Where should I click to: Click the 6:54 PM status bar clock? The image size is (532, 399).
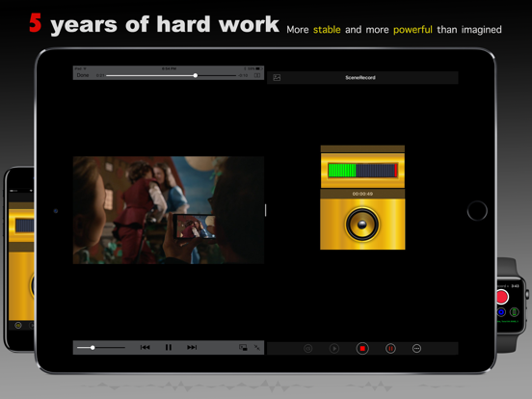pos(169,68)
